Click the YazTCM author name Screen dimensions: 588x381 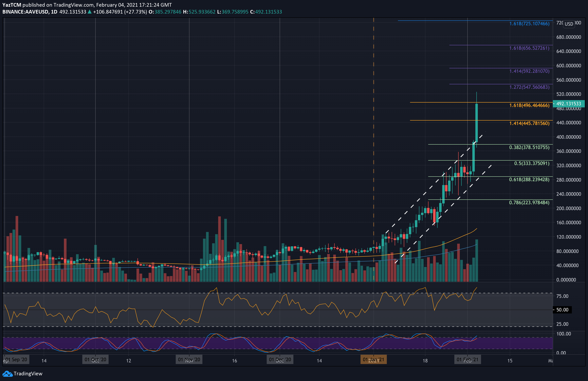pos(12,5)
